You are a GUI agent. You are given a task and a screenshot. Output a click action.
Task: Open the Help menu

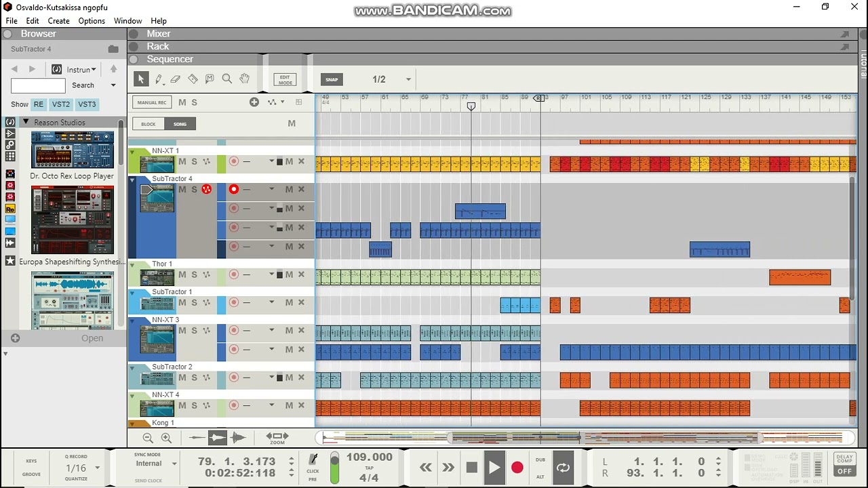[x=159, y=21]
